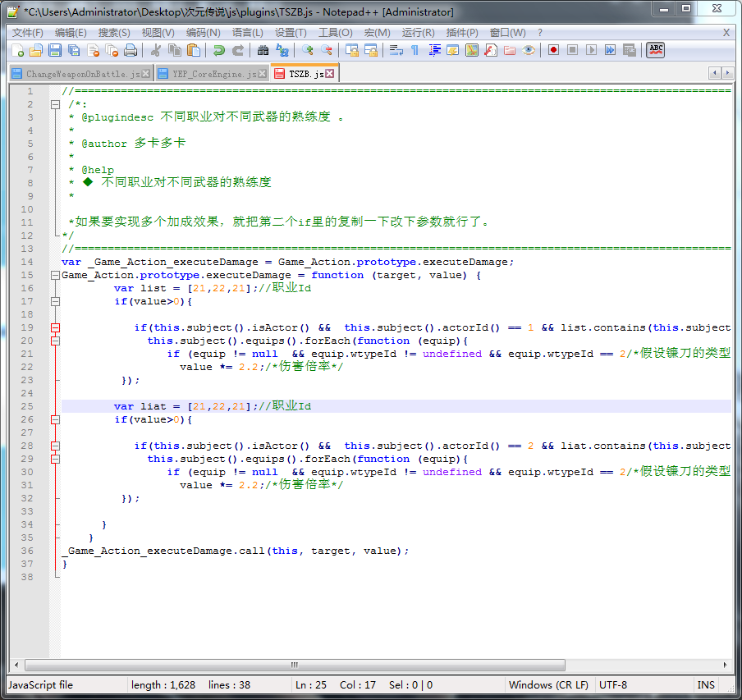Open user defined language icon
Screen dimensions: 742x700
pyautogui.click(x=453, y=50)
